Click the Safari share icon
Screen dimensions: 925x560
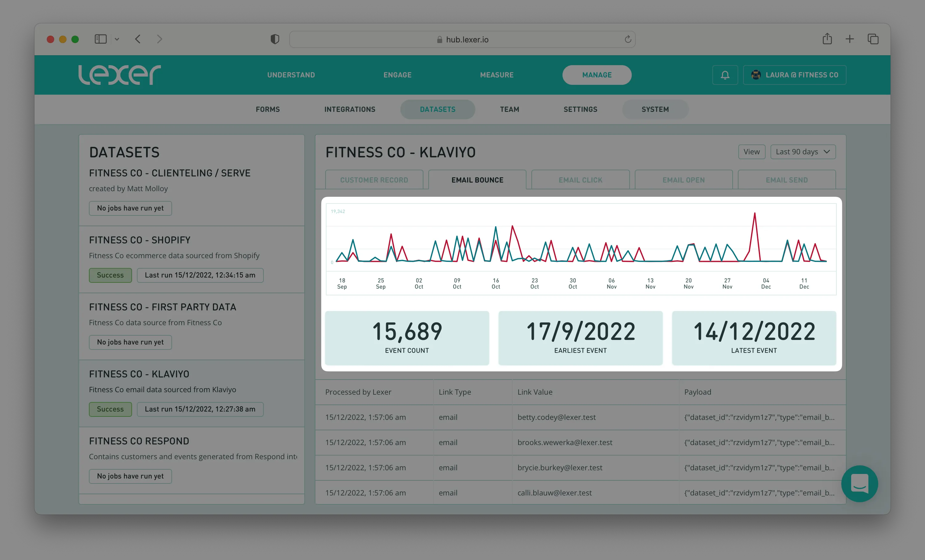[827, 39]
